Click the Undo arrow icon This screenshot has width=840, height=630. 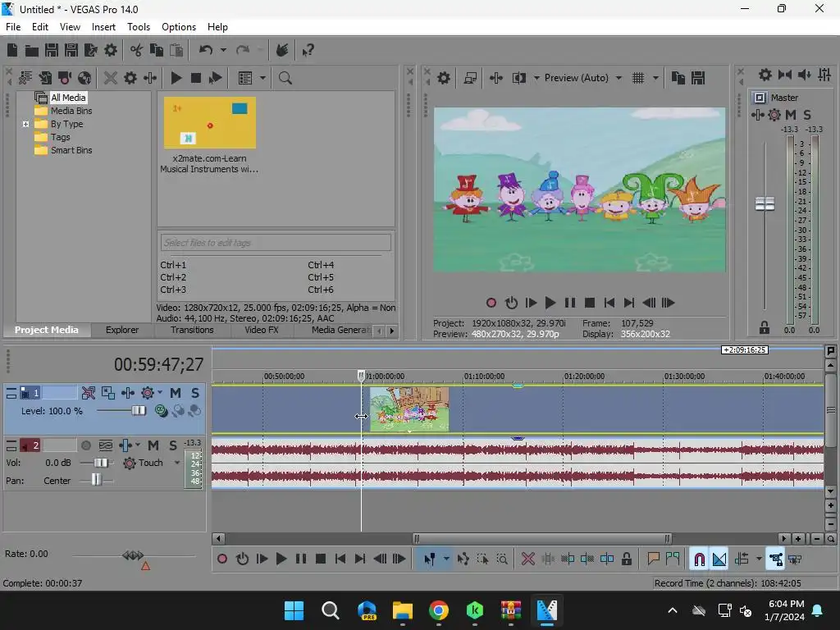click(x=206, y=50)
